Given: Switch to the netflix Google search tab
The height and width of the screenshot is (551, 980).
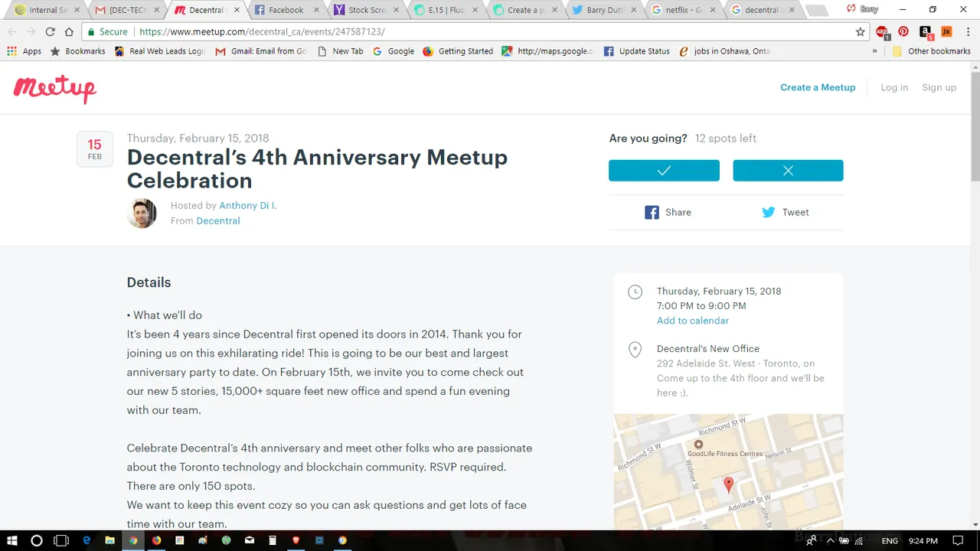Looking at the screenshot, I should coord(684,10).
